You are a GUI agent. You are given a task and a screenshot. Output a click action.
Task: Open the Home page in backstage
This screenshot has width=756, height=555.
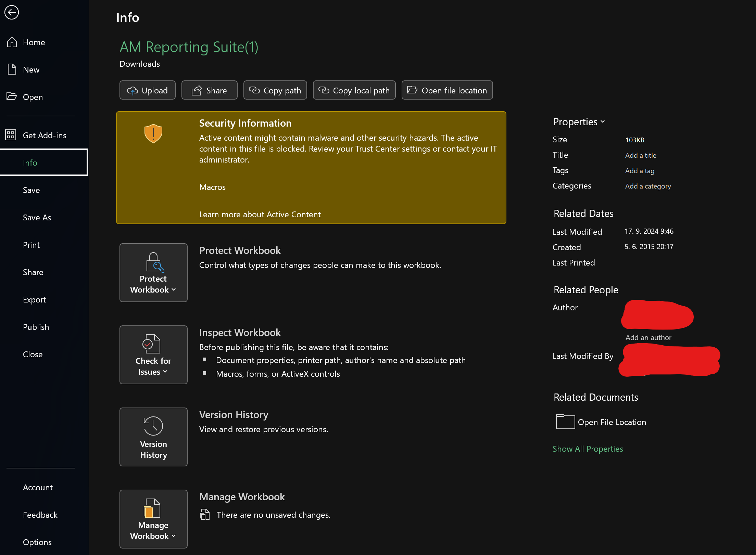pyautogui.click(x=44, y=42)
